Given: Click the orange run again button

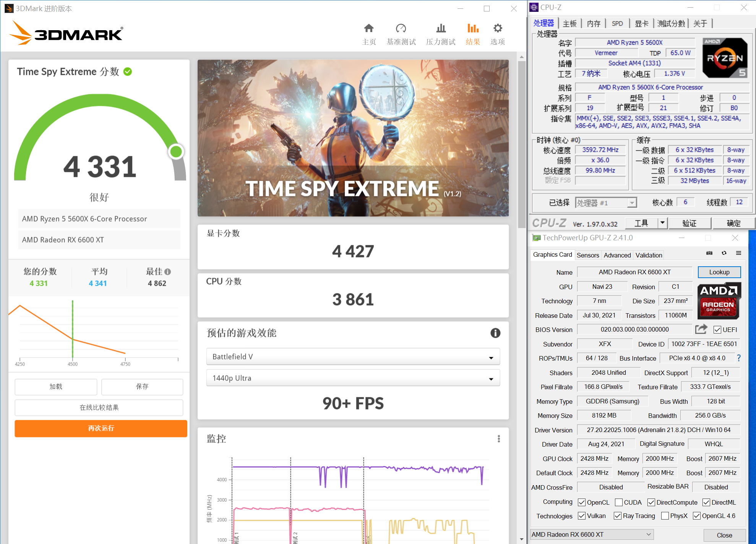Looking at the screenshot, I should click(101, 428).
